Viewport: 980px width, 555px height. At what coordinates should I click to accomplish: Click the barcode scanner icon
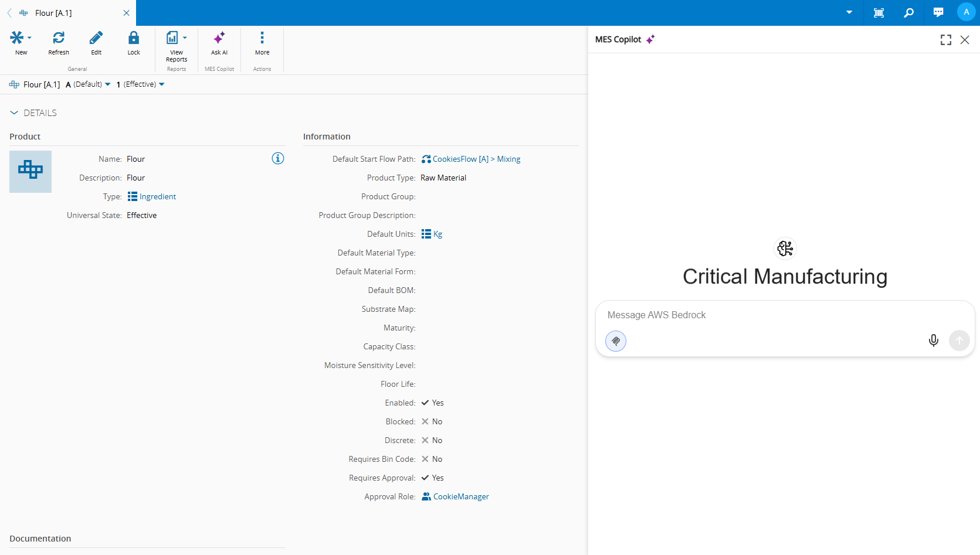pos(879,12)
